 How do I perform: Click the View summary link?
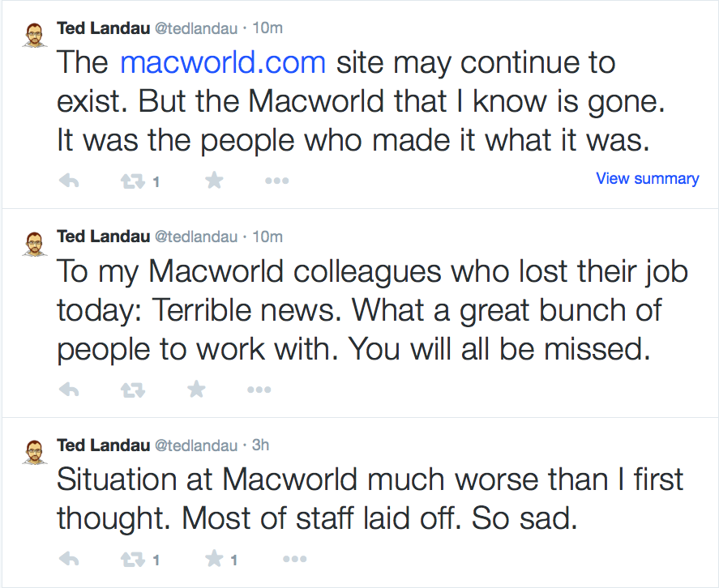click(647, 178)
